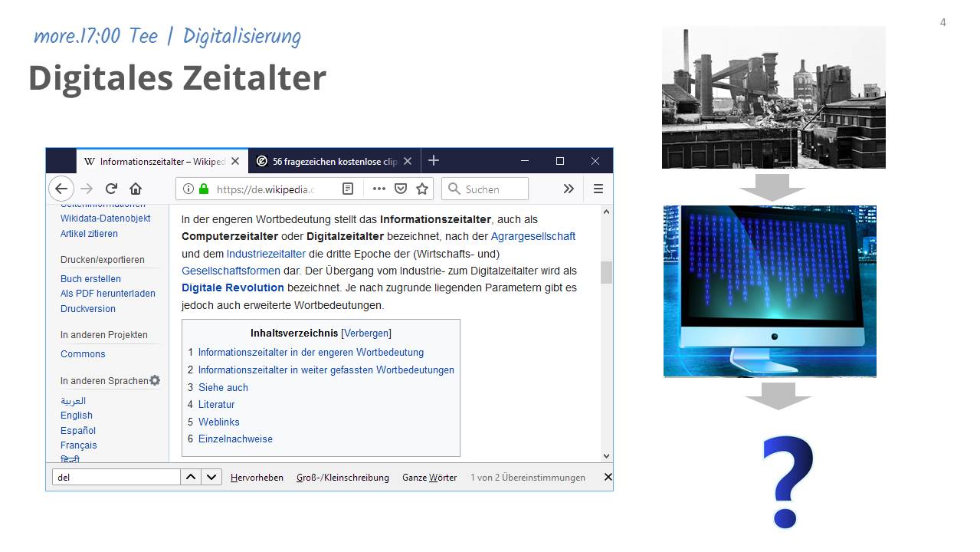Jump to Siehe auch section

[x=223, y=388]
